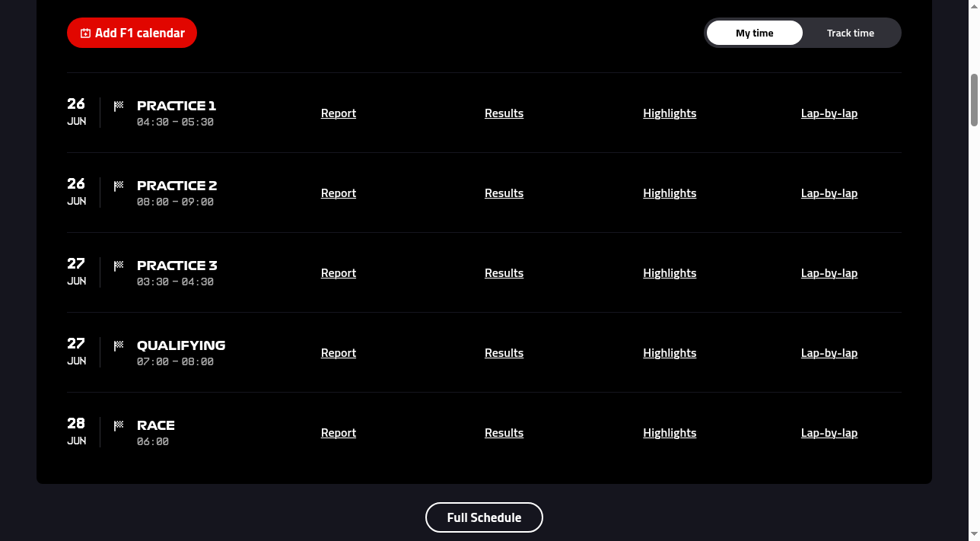Open the Qualifying Report
Image resolution: width=980 pixels, height=541 pixels.
339,353
